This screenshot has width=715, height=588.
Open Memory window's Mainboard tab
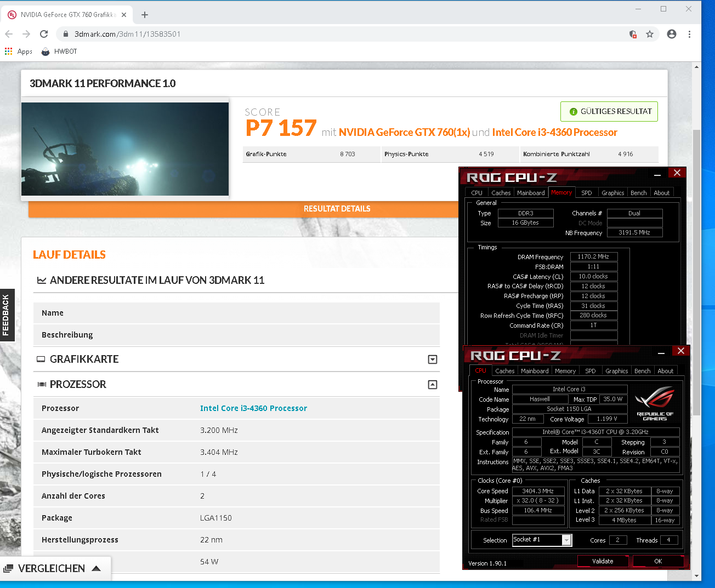pyautogui.click(x=531, y=193)
